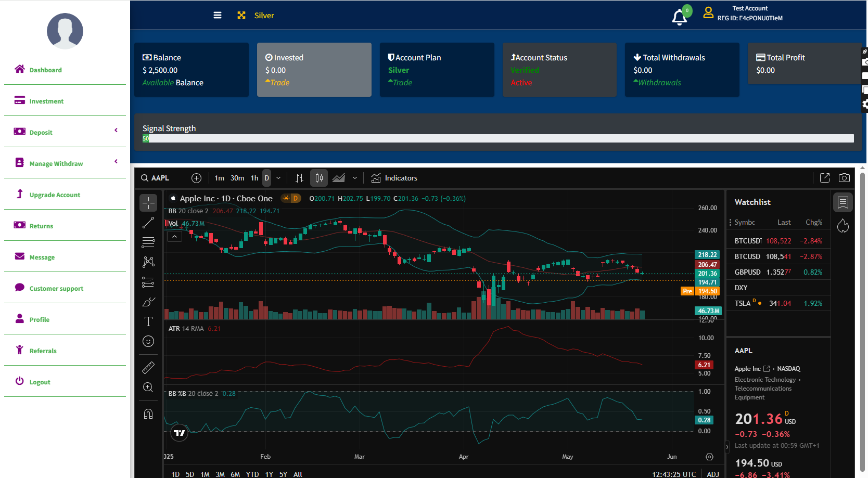The image size is (868, 478).
Task: Select candlestick chart style icon
Action: 319,178
